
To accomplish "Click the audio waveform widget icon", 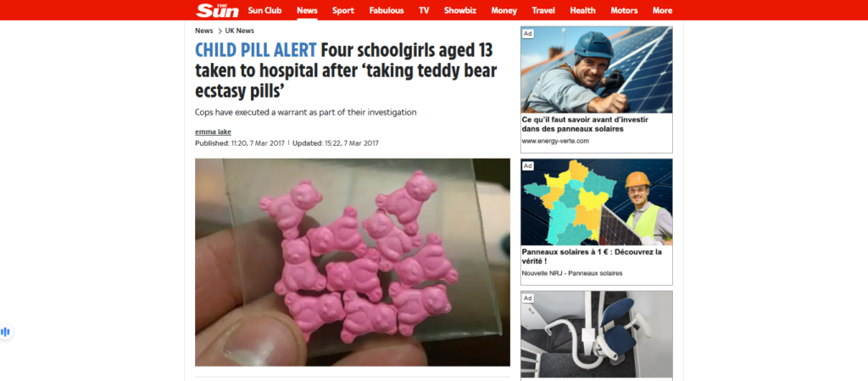I will [x=6, y=332].
